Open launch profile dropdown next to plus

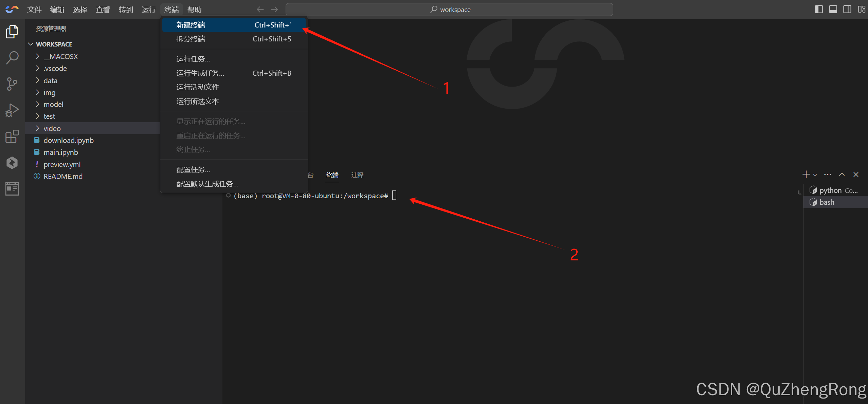point(815,175)
